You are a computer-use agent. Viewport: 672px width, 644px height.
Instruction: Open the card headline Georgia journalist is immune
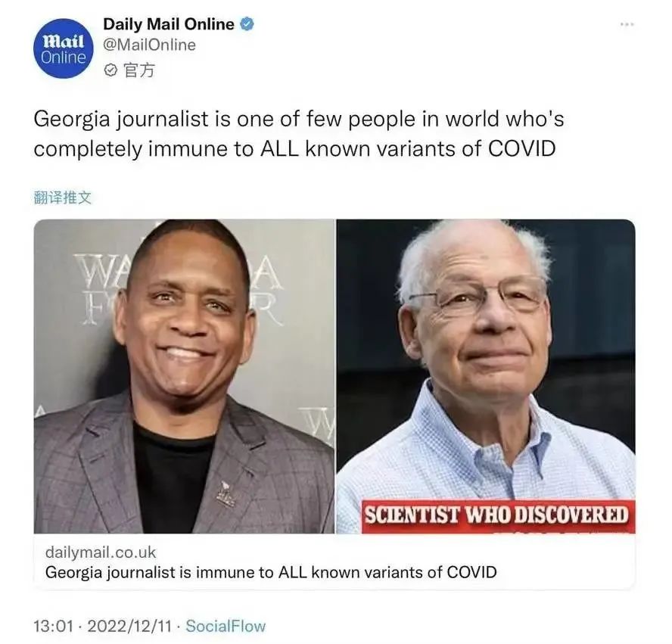[x=271, y=572]
